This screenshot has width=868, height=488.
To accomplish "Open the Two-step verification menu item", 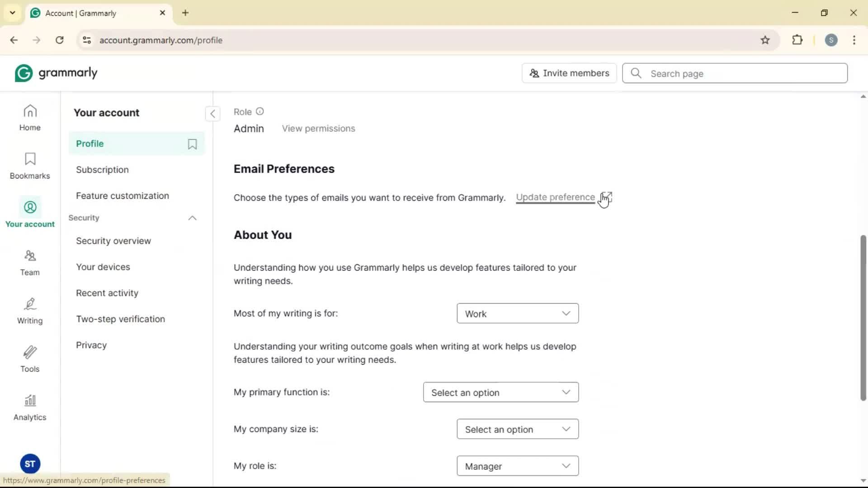I will point(120,319).
